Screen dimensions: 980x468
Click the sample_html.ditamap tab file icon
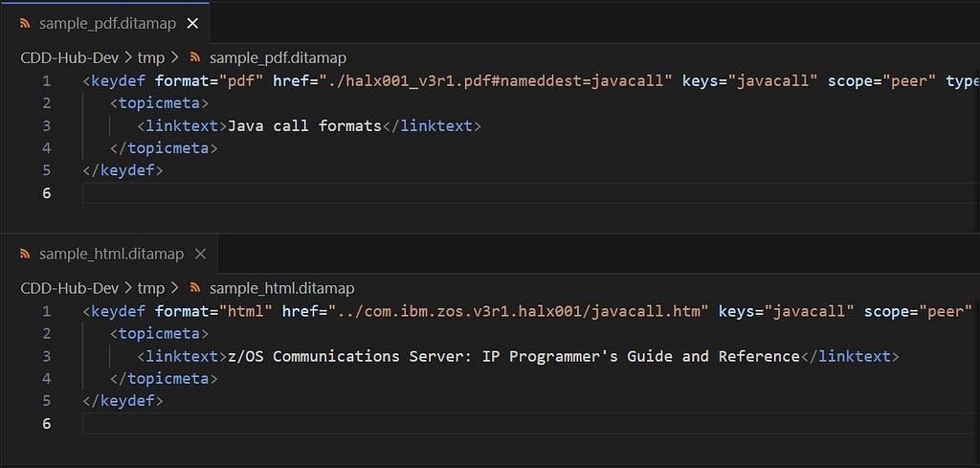(x=24, y=254)
